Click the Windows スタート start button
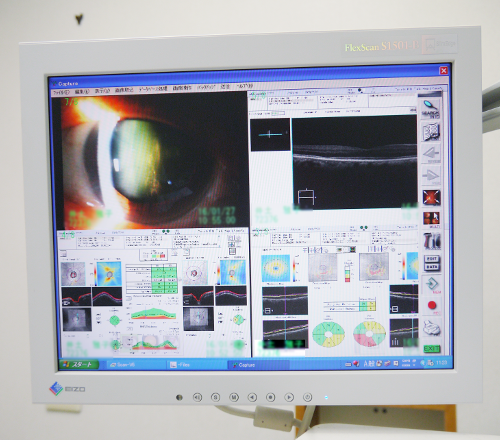Image resolution: width=500 pixels, height=440 pixels. [x=79, y=364]
